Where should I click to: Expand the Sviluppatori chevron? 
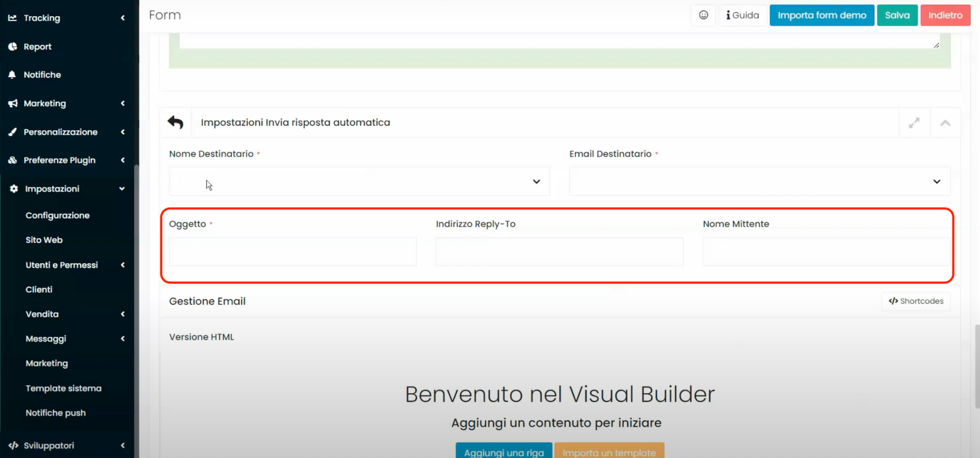(x=123, y=446)
